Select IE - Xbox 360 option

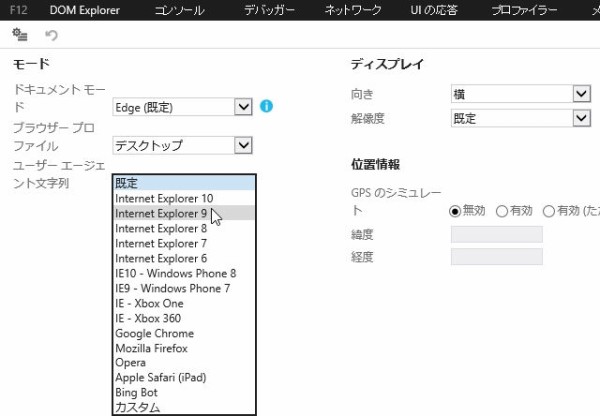184,318
